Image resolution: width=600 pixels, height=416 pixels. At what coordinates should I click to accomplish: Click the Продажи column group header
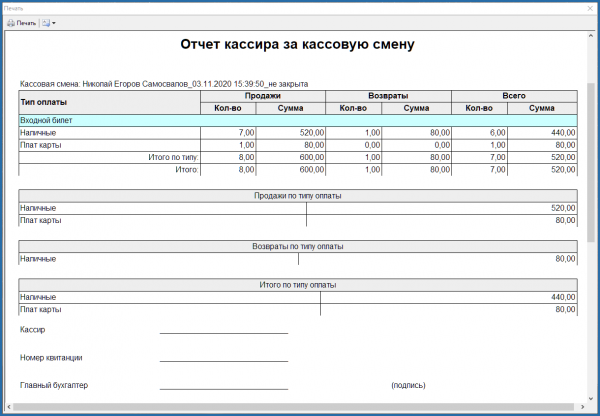coord(263,96)
